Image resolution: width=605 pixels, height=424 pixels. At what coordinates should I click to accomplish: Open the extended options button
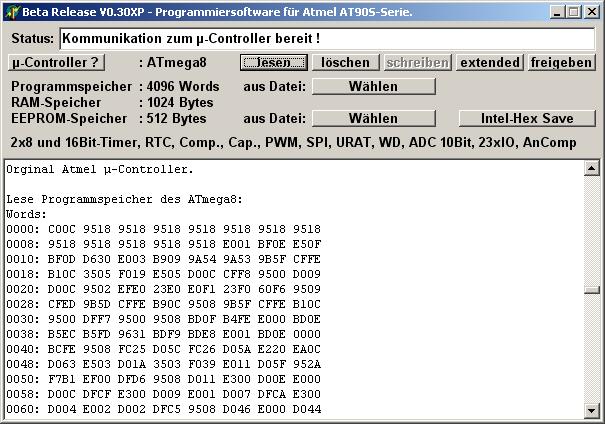(x=490, y=63)
